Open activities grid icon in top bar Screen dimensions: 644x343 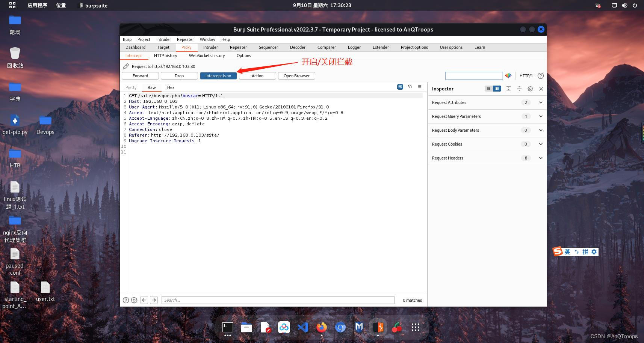12,5
